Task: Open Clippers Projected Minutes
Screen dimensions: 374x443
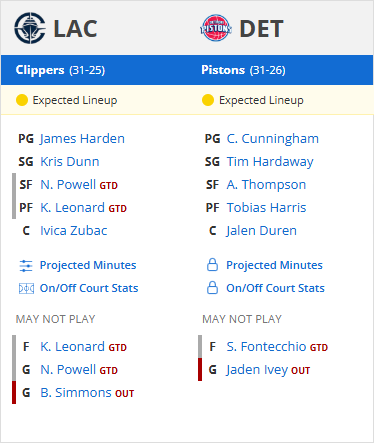Action: click(88, 265)
